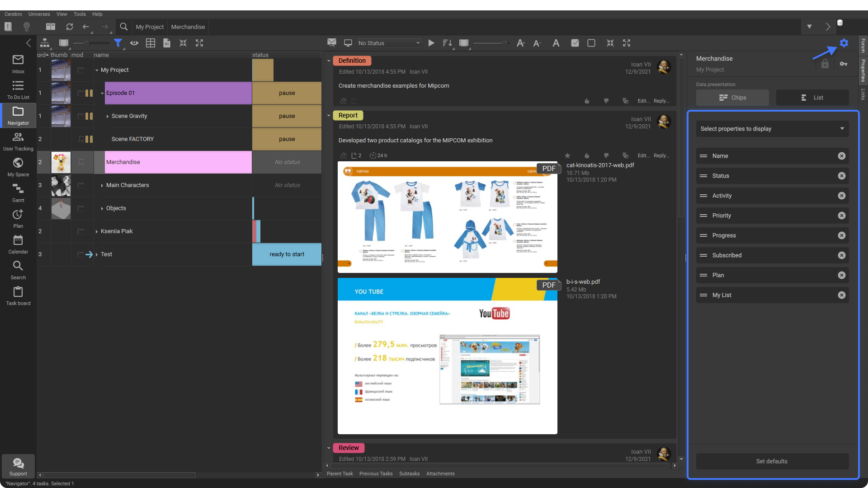This screenshot has width=868, height=488.
Task: Open Search from the sidebar
Action: tap(18, 270)
